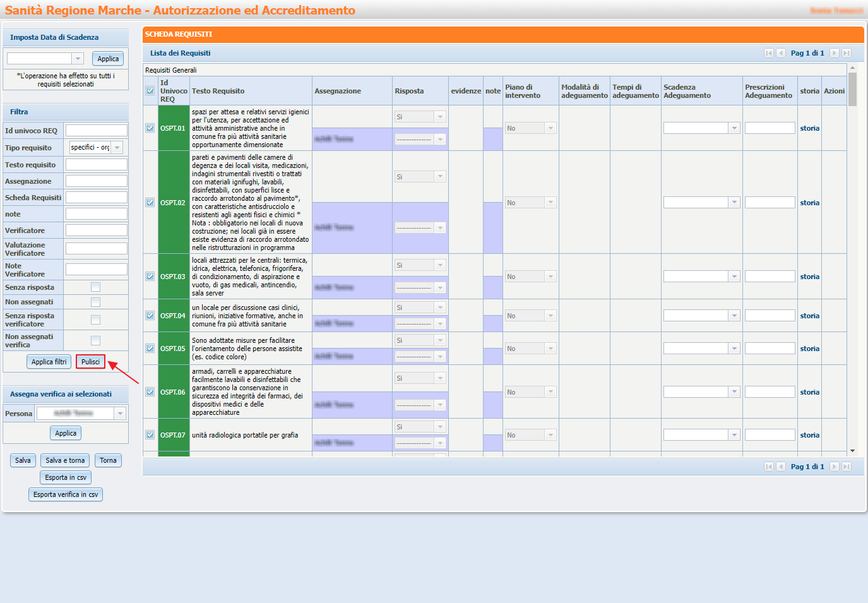Click previous page arrow in top pager
The height and width of the screenshot is (603, 868).
coord(781,53)
